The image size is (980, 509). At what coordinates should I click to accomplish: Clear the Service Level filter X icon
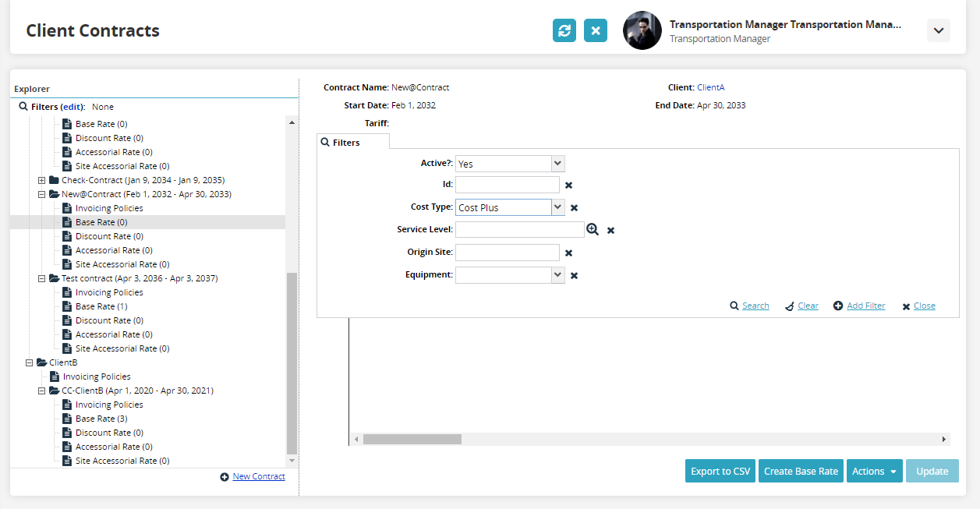(x=611, y=230)
